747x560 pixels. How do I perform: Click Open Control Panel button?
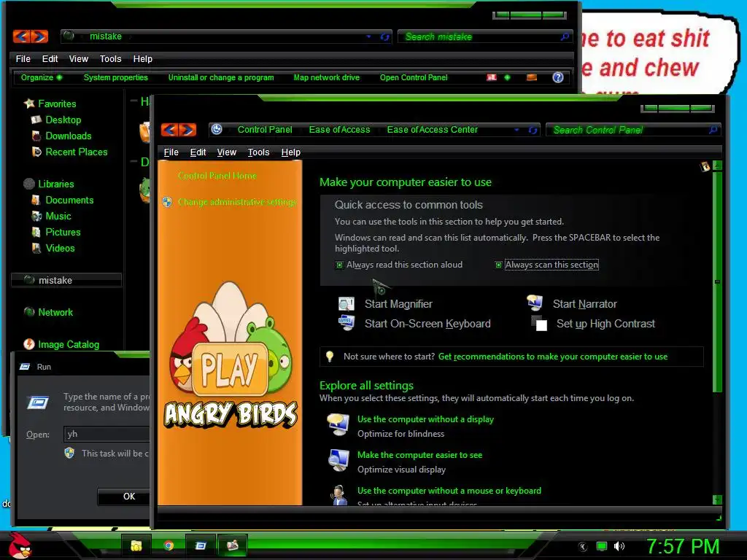coord(414,77)
